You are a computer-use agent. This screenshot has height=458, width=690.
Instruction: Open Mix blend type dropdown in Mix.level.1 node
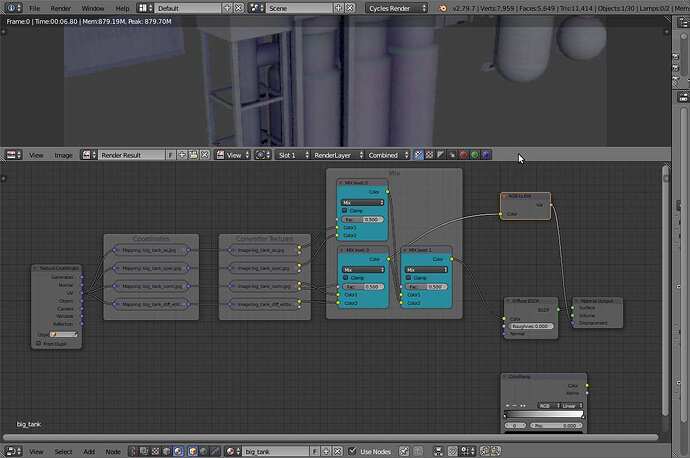tap(426, 270)
